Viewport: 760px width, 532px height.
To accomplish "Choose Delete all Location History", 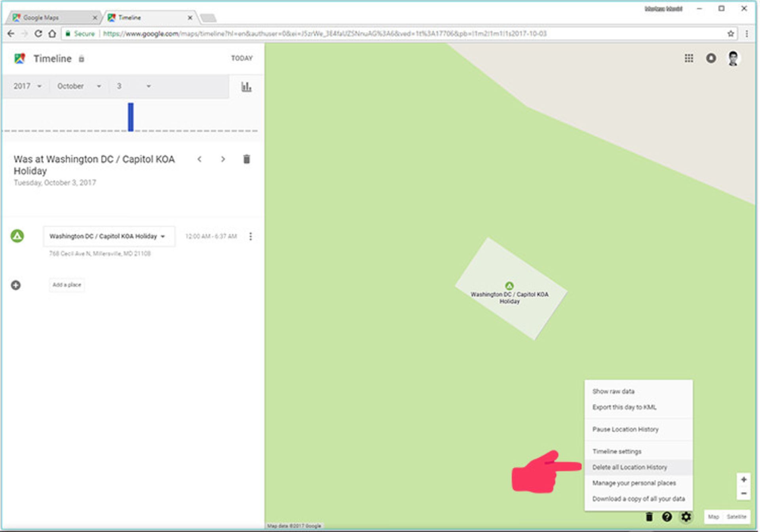I will point(638,467).
